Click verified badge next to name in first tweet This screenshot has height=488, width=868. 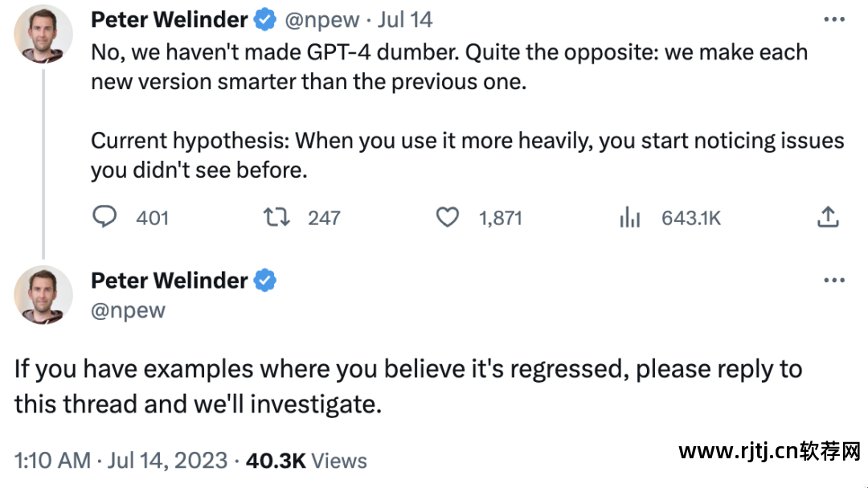point(266,19)
